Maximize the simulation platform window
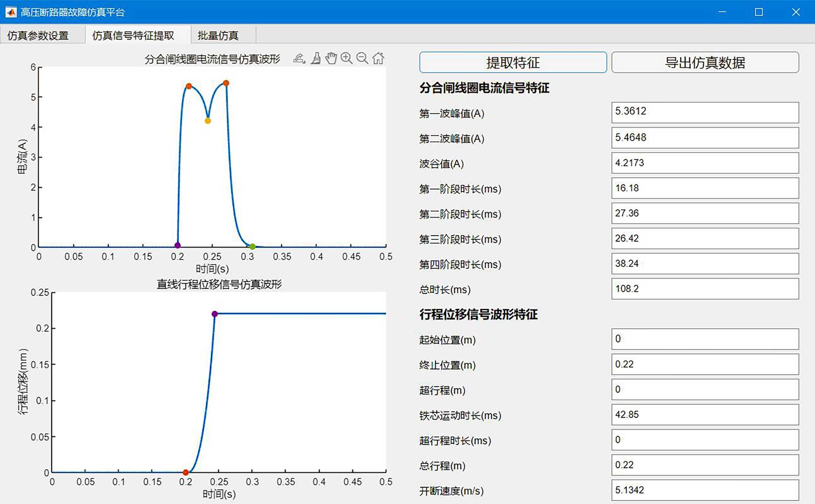The image size is (815, 504). [x=759, y=12]
